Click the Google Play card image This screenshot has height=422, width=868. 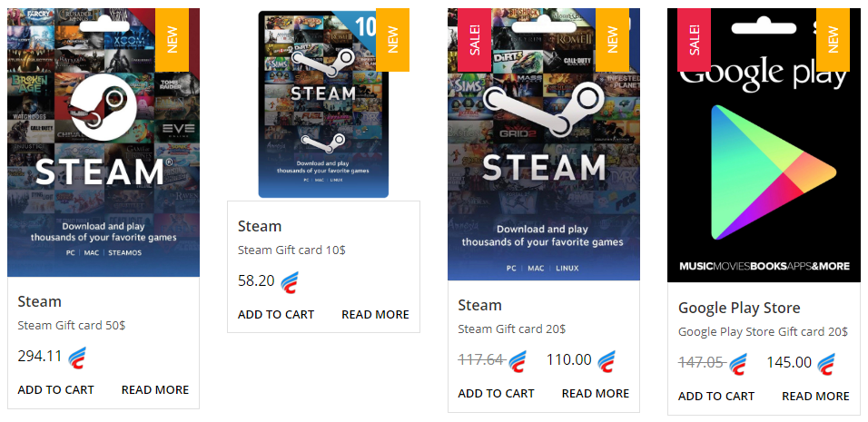[764, 145]
